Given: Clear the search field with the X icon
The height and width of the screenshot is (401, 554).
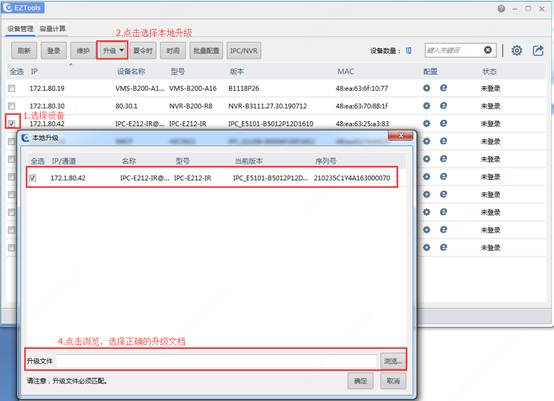Looking at the screenshot, I should [488, 50].
